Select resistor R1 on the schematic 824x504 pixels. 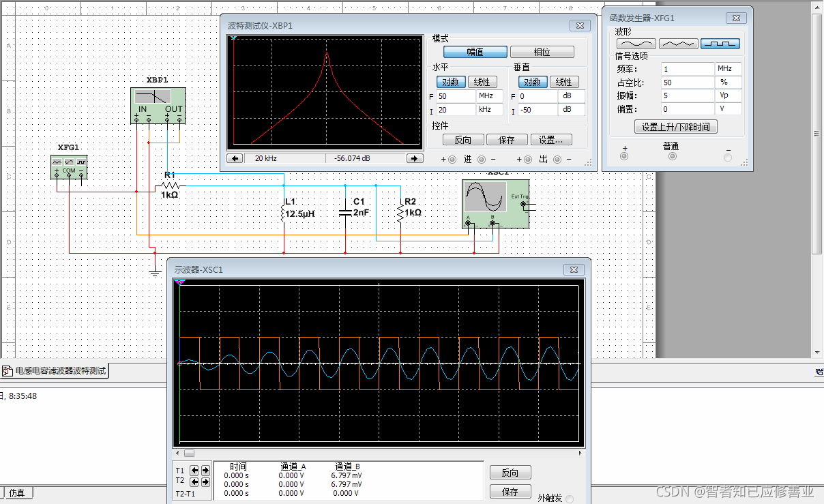tap(170, 185)
